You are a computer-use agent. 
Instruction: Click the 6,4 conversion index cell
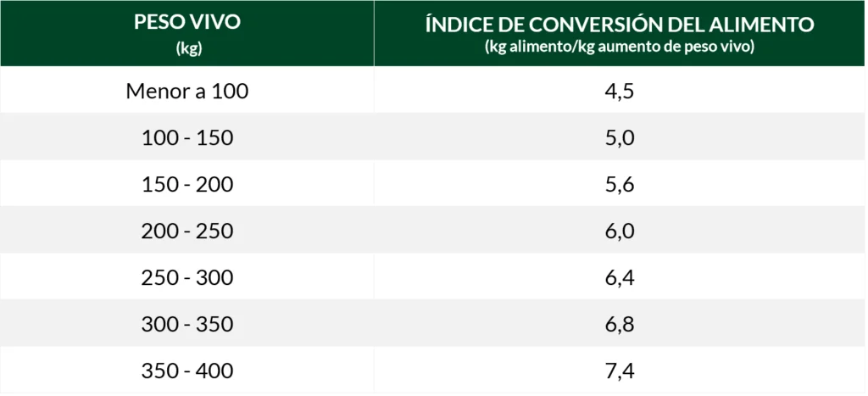[620, 277]
